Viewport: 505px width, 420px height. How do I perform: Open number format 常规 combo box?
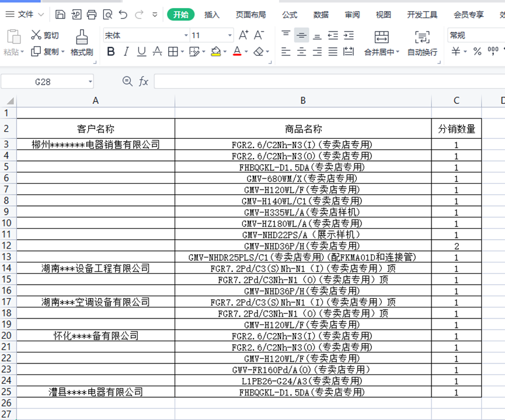coord(476,35)
